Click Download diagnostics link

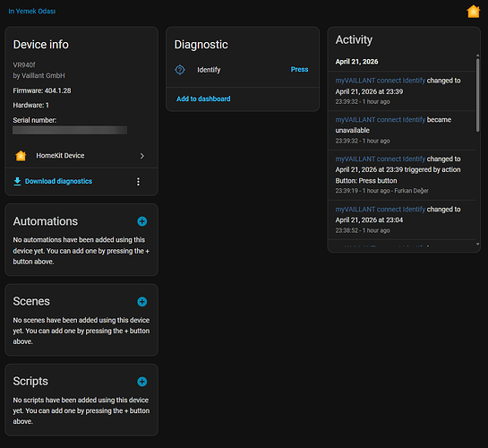click(58, 181)
